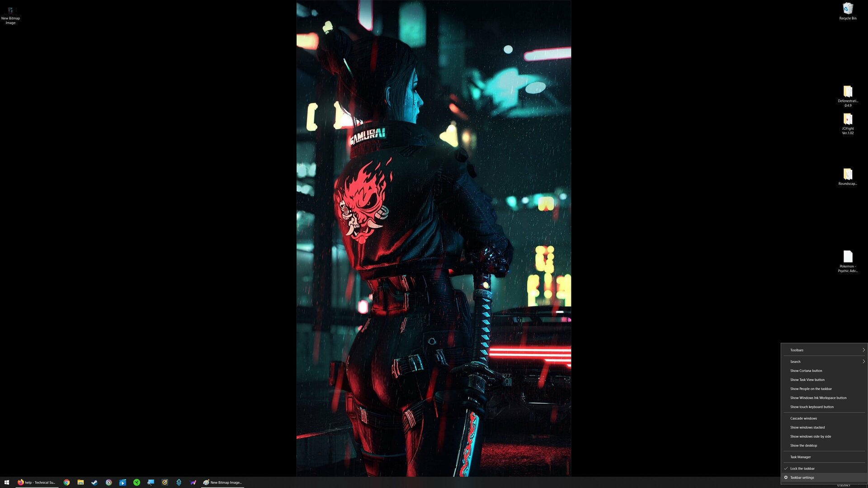Open Task Manager from context menu
The image size is (868, 488).
pyautogui.click(x=824, y=457)
